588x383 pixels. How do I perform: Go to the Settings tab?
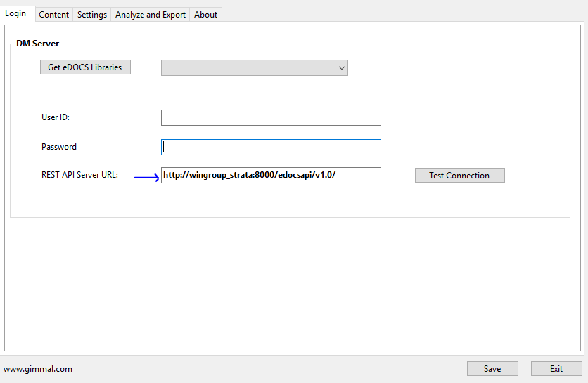(x=92, y=14)
